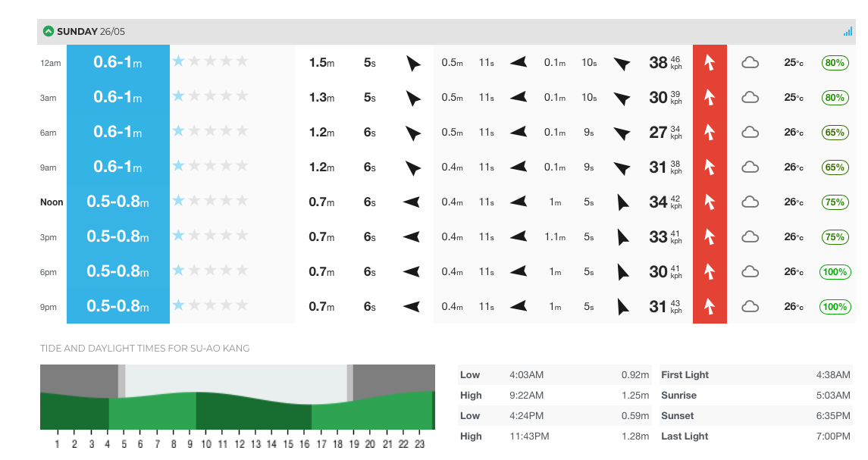Click the 12am wind direction arrow
The height and width of the screenshot is (460, 868).
(709, 63)
